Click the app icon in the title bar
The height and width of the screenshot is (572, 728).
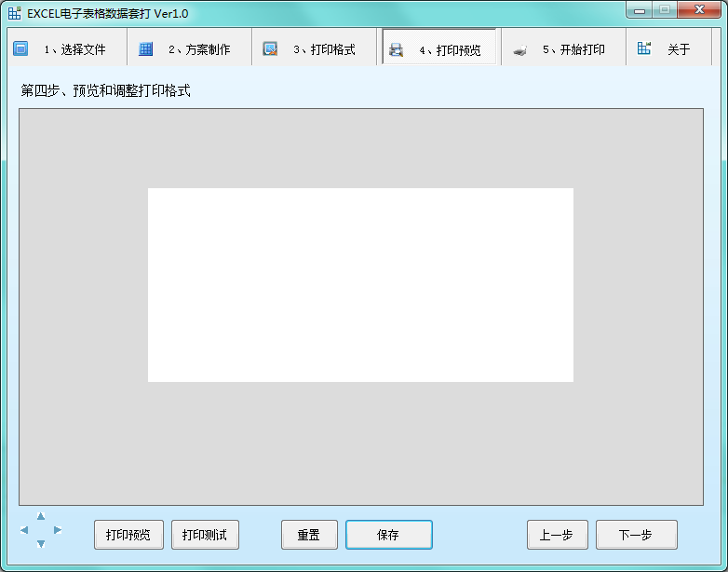14,13
